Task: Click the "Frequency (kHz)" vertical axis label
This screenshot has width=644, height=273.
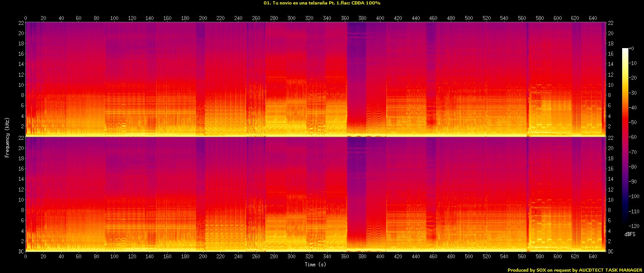Action: point(7,136)
